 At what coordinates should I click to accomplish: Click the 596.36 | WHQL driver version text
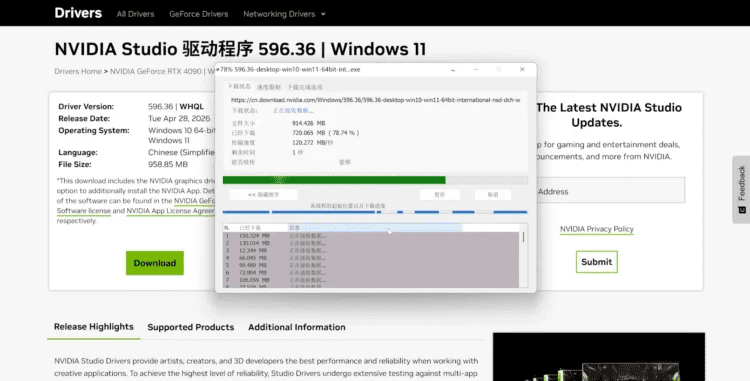(x=176, y=107)
